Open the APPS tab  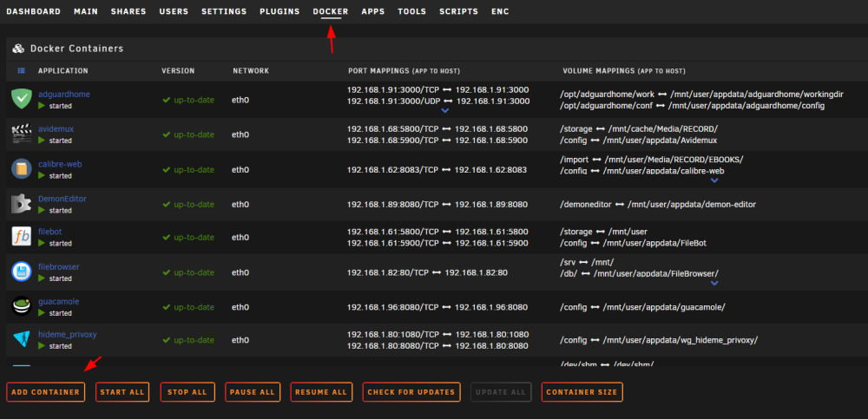373,11
